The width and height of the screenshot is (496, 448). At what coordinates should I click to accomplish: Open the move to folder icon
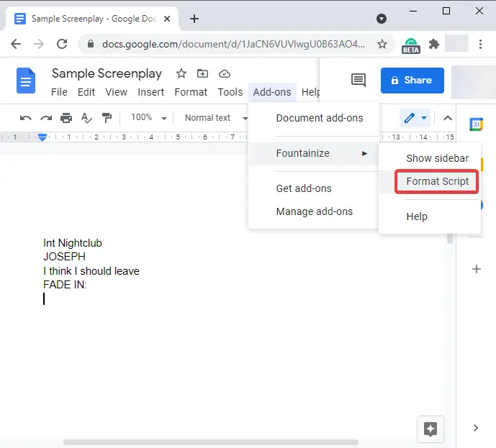pyautogui.click(x=202, y=73)
